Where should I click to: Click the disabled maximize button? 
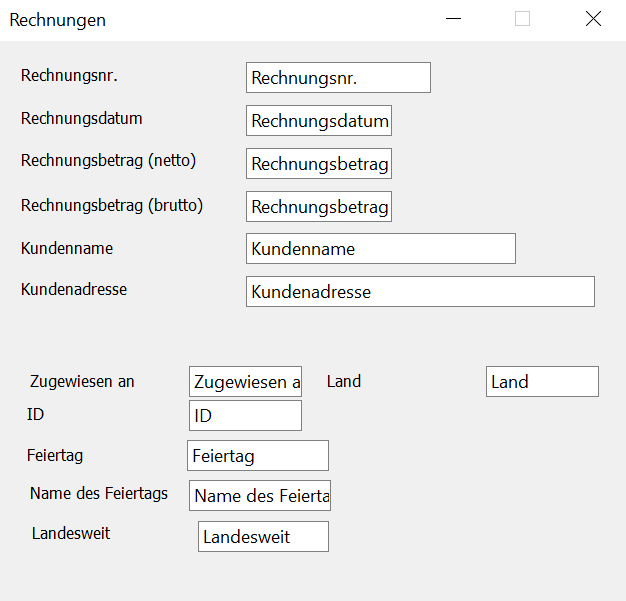point(522,19)
